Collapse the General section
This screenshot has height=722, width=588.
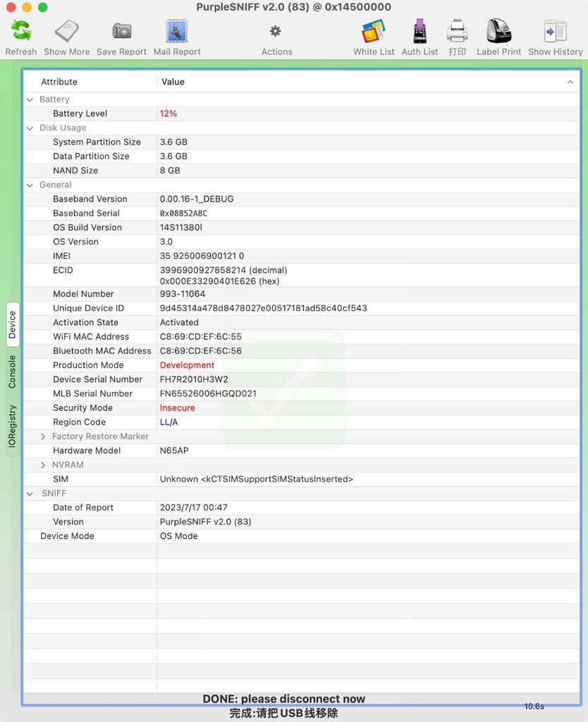[x=30, y=185]
